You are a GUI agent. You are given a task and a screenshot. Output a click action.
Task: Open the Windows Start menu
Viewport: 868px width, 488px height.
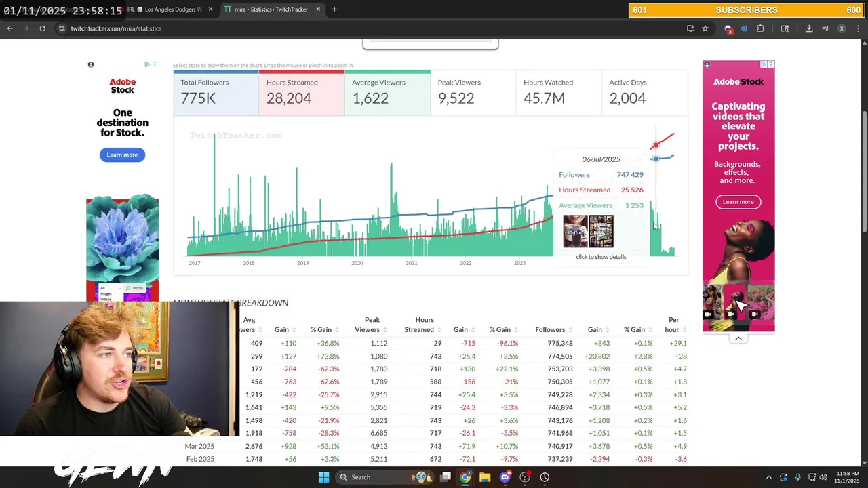[x=323, y=477]
